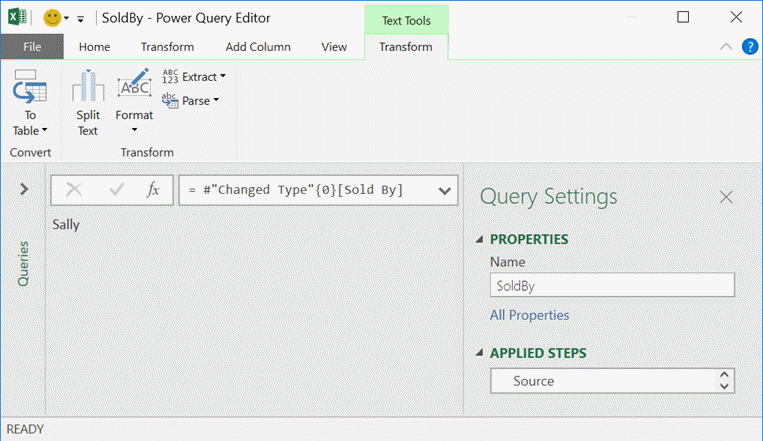This screenshot has width=763, height=441.
Task: Click the query Name input field
Action: (x=612, y=285)
